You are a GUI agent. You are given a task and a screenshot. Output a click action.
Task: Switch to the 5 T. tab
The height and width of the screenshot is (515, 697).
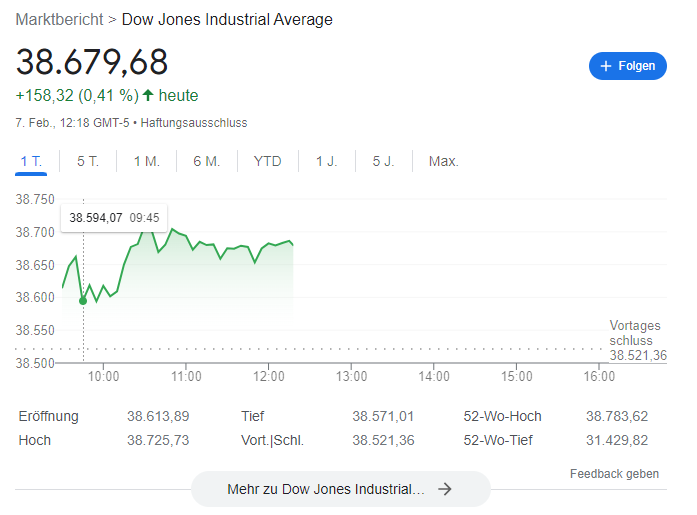(88, 161)
